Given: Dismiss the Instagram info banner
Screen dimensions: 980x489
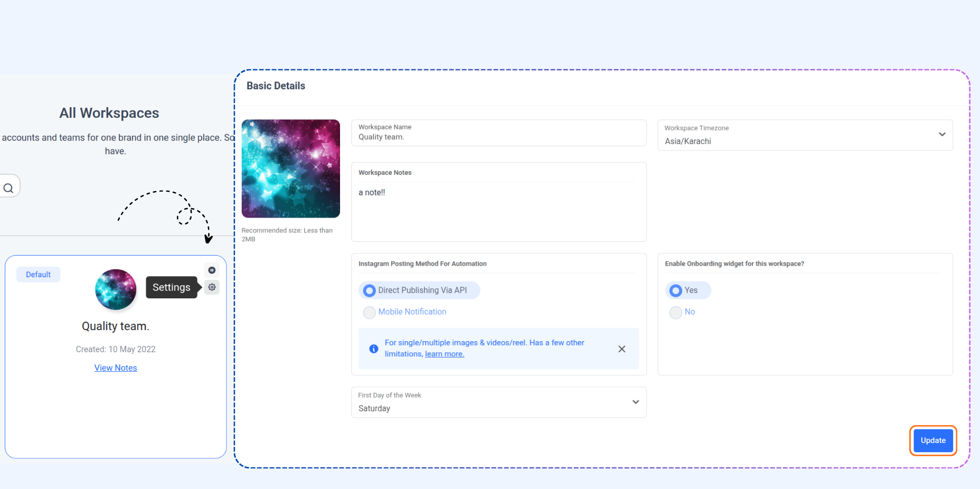Looking at the screenshot, I should pos(622,349).
